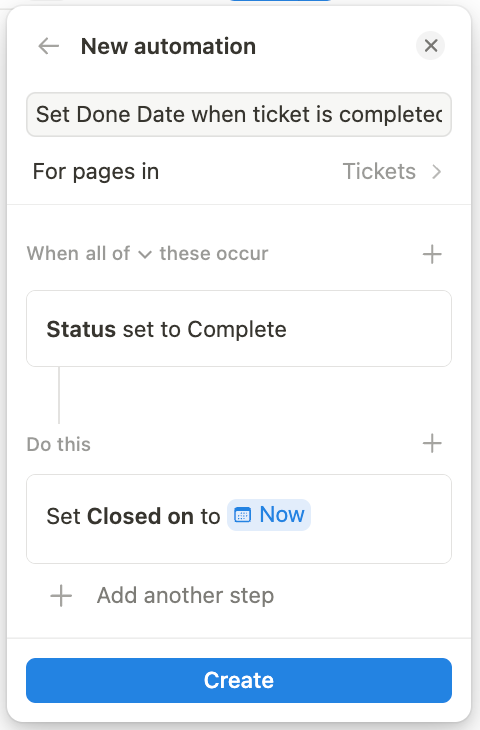The height and width of the screenshot is (730, 480).
Task: Select the For pages in row
Action: 239,171
